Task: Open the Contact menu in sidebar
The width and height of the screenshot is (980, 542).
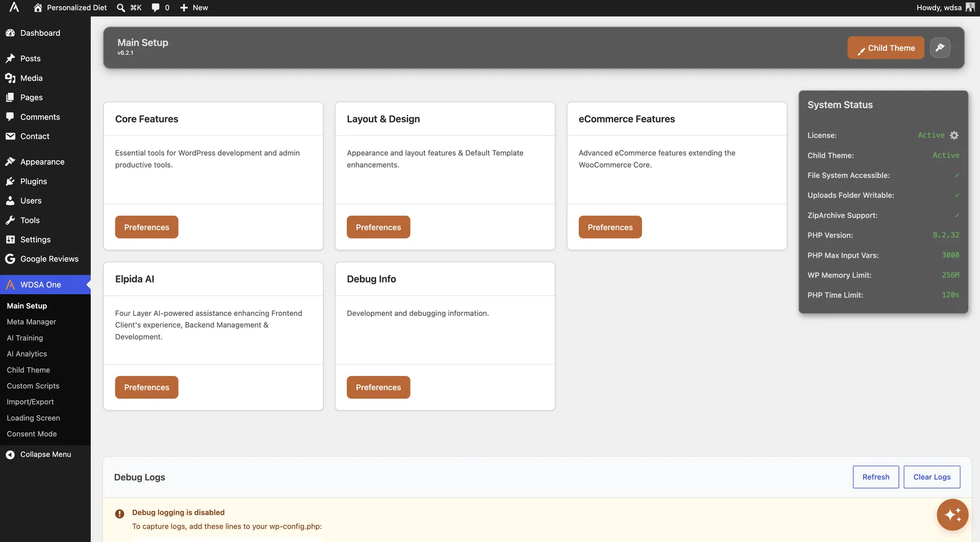Action: click(45, 136)
